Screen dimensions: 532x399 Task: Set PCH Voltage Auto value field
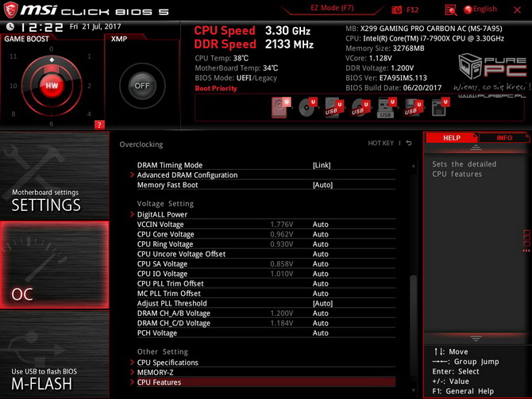coord(320,333)
